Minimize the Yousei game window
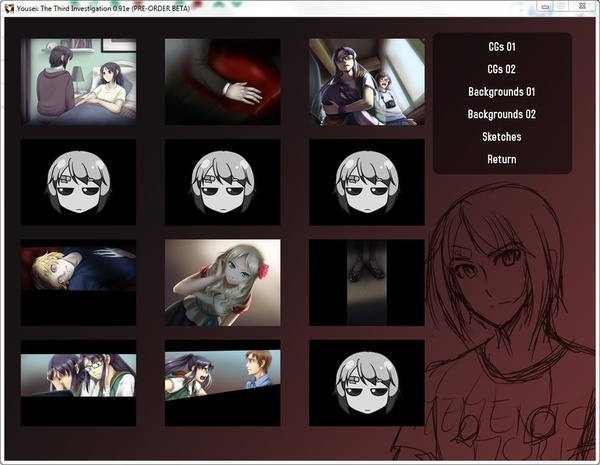The width and height of the screenshot is (600, 465). click(x=545, y=7)
